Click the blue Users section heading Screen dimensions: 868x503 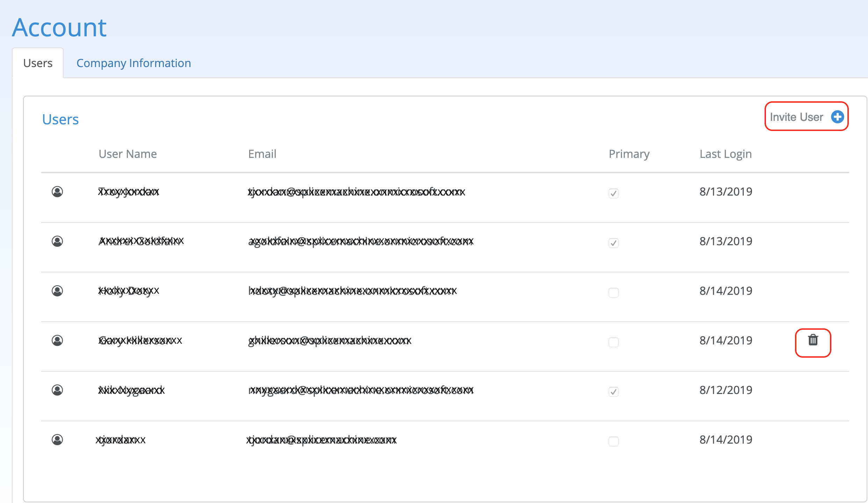[x=60, y=119]
